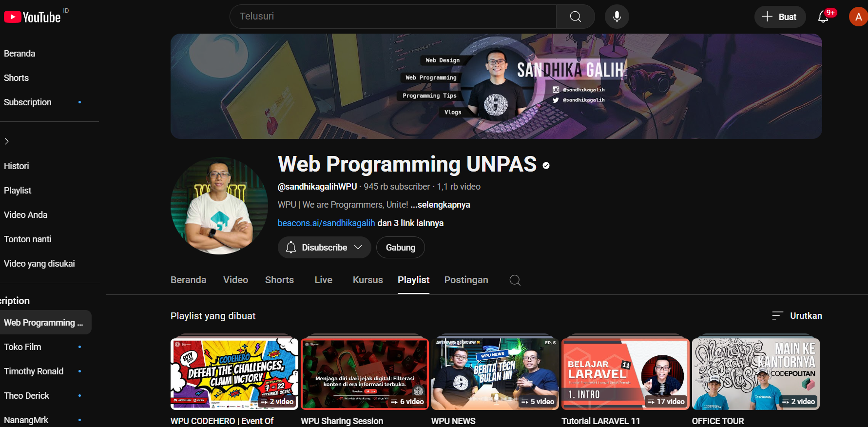Open Timothy Ronald subscription

(x=34, y=371)
